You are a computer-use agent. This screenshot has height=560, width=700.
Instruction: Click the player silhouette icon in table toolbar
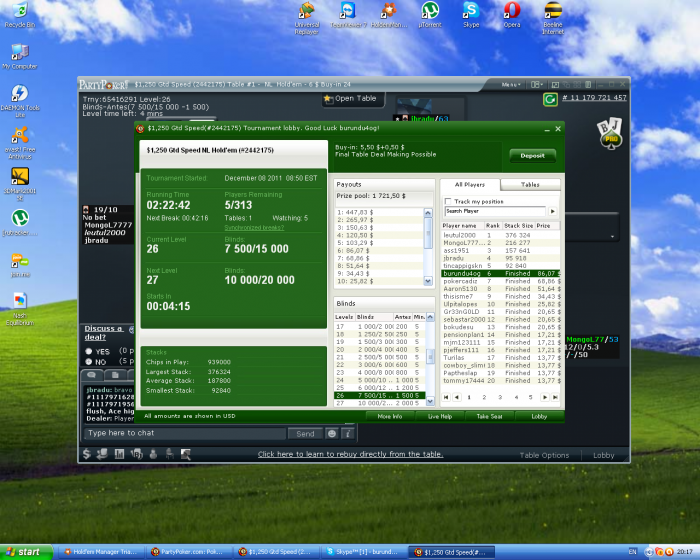click(153, 454)
